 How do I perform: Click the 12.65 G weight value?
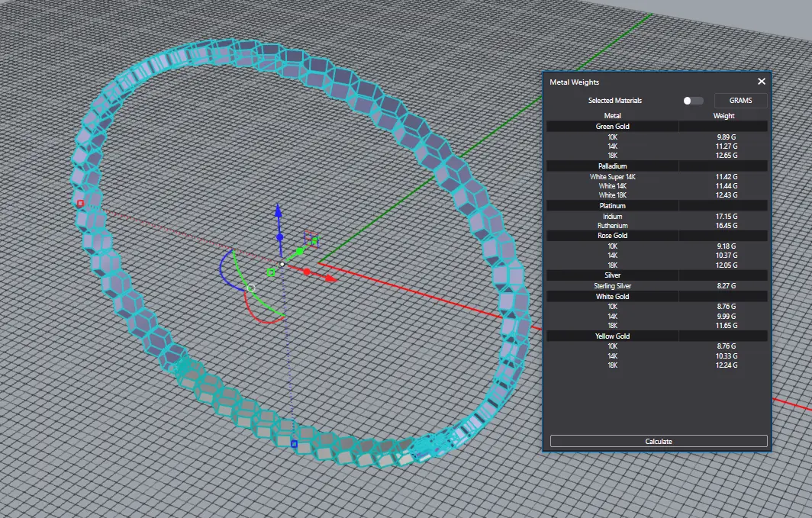click(726, 155)
